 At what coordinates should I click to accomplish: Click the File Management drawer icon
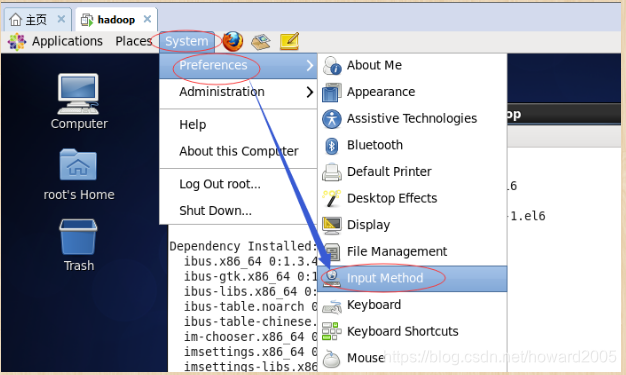pos(332,252)
